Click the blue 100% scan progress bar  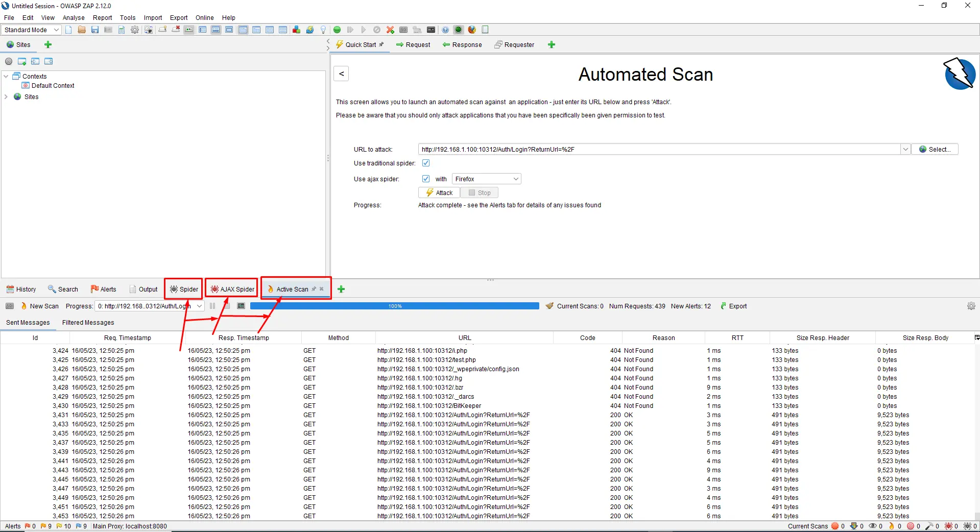[394, 306]
